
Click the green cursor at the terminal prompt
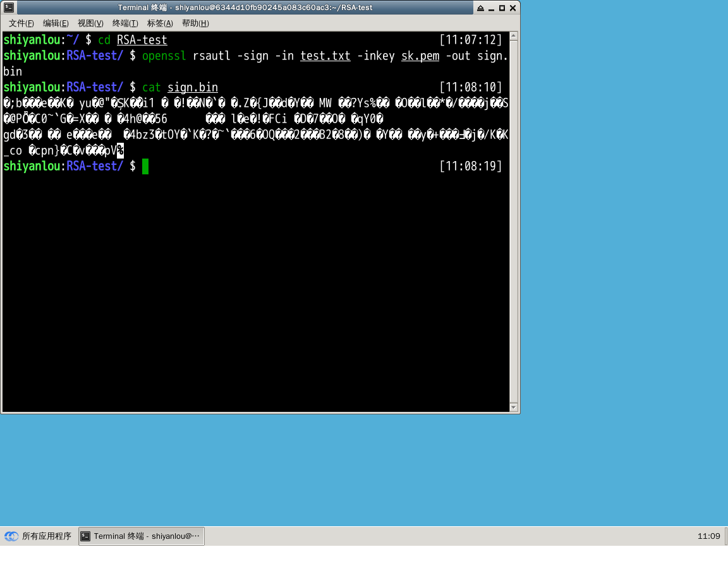point(145,166)
